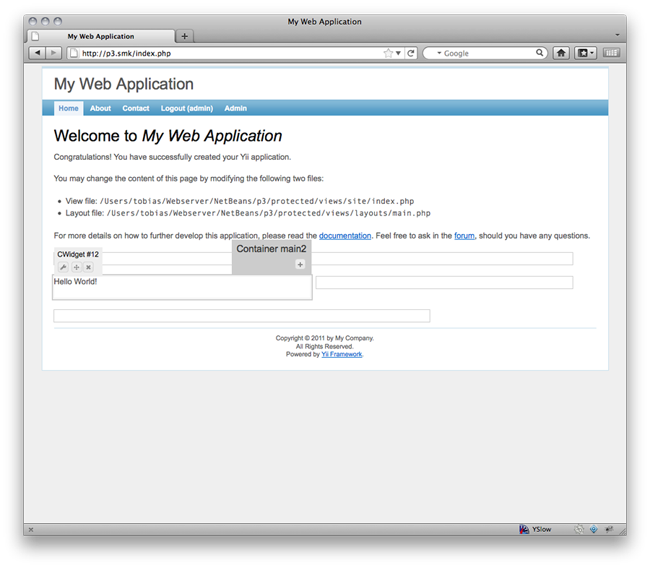Close the status bar add-on with the x
Viewport: 650px width, 568px height.
pos(31,529)
